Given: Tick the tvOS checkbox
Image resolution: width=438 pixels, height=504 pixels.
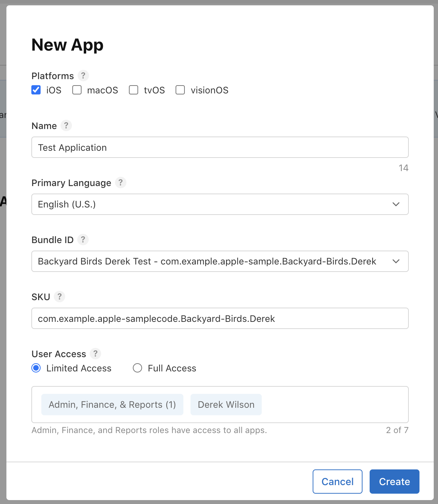Looking at the screenshot, I should click(x=134, y=90).
